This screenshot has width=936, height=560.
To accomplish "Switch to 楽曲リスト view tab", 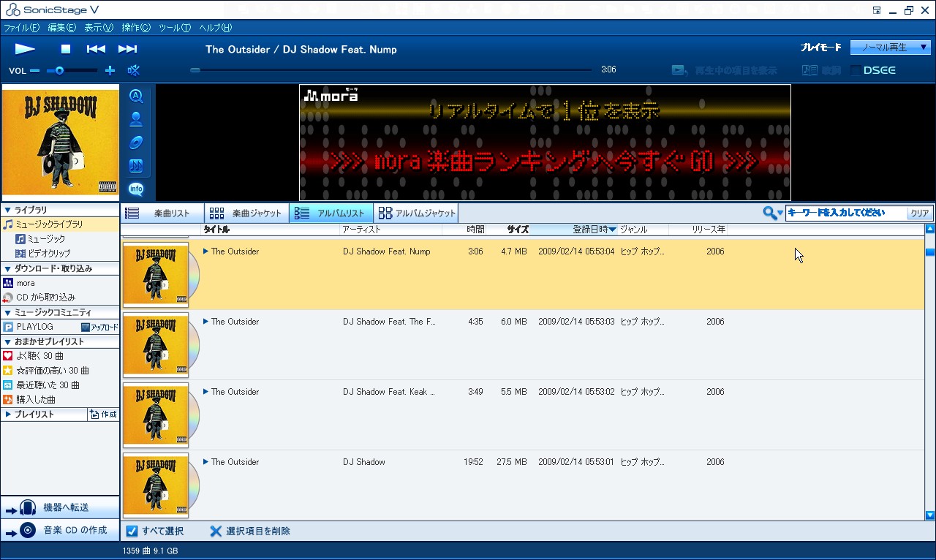I will (162, 213).
